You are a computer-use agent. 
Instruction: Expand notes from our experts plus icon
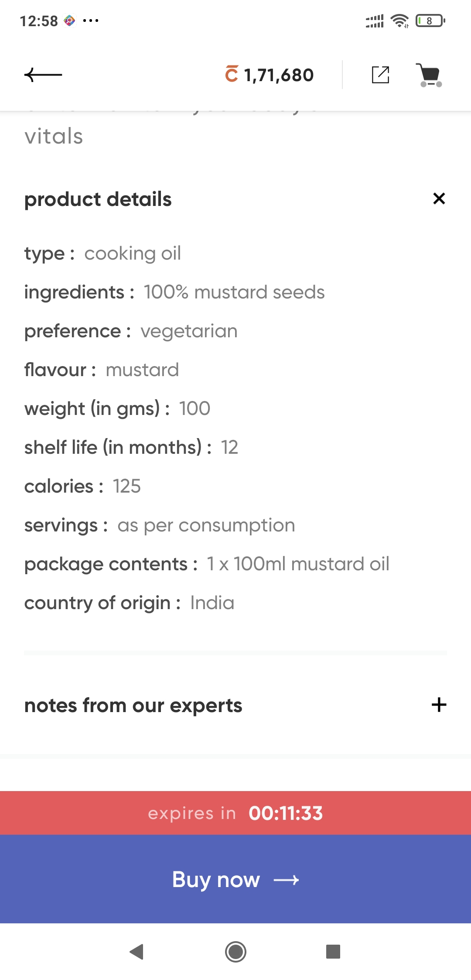[x=439, y=705]
